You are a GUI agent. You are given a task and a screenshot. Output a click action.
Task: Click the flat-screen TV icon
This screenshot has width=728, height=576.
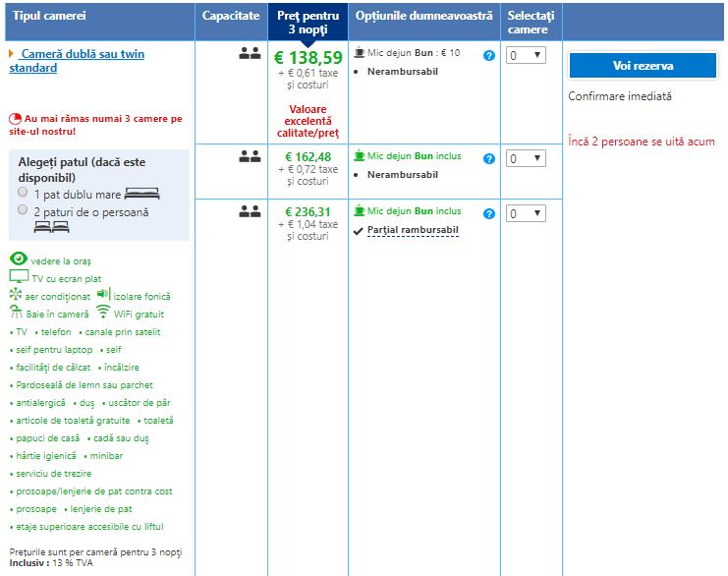(x=18, y=278)
